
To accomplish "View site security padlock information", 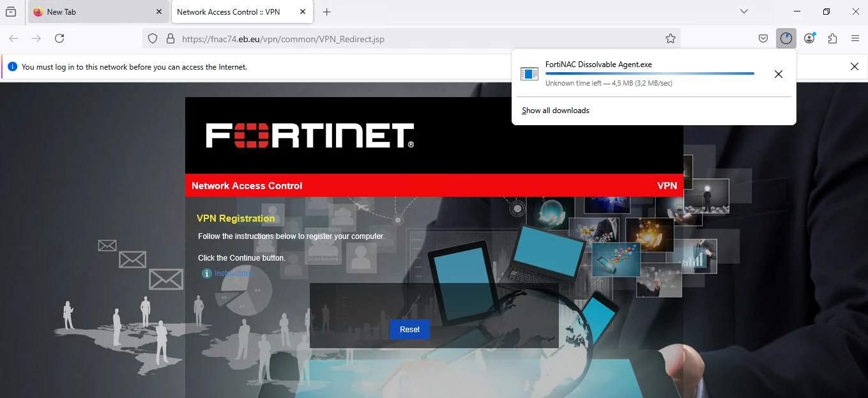I will [x=171, y=39].
